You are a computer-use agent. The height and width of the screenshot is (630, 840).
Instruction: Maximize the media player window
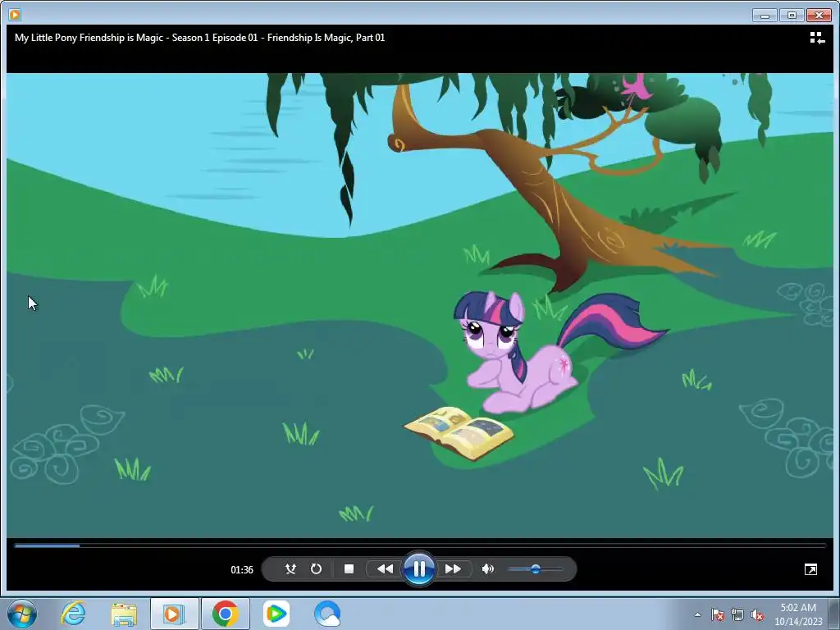[792, 15]
